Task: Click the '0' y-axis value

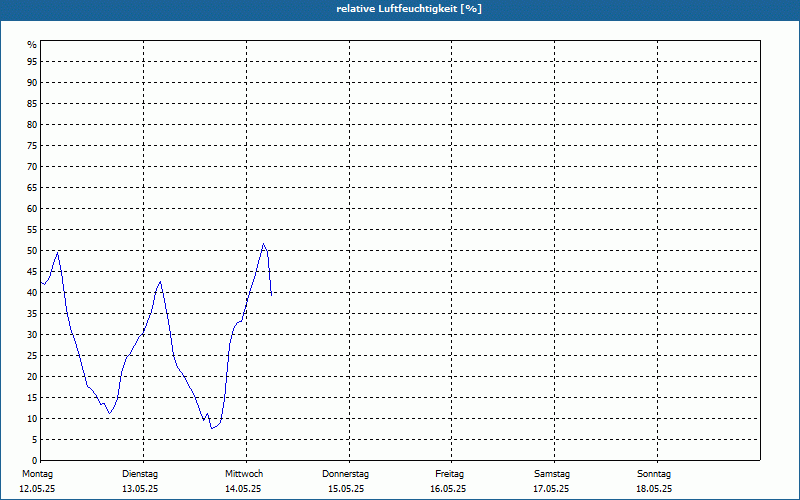Action: point(35,461)
